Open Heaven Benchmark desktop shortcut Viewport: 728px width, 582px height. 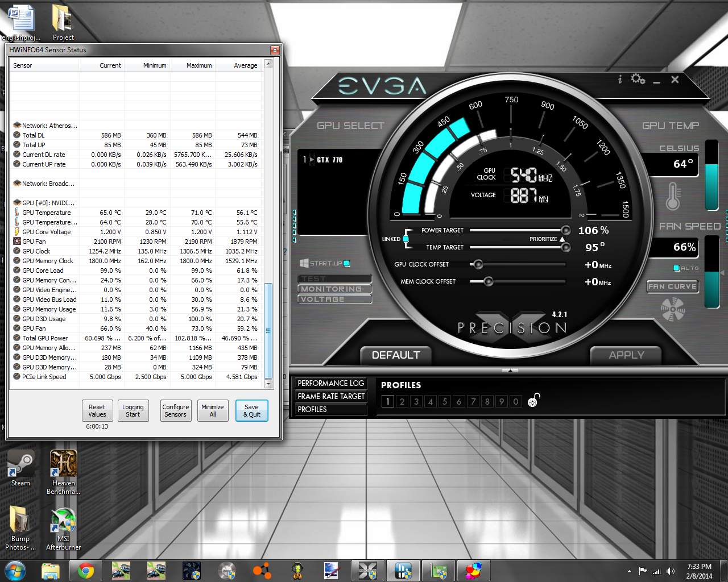pos(63,472)
